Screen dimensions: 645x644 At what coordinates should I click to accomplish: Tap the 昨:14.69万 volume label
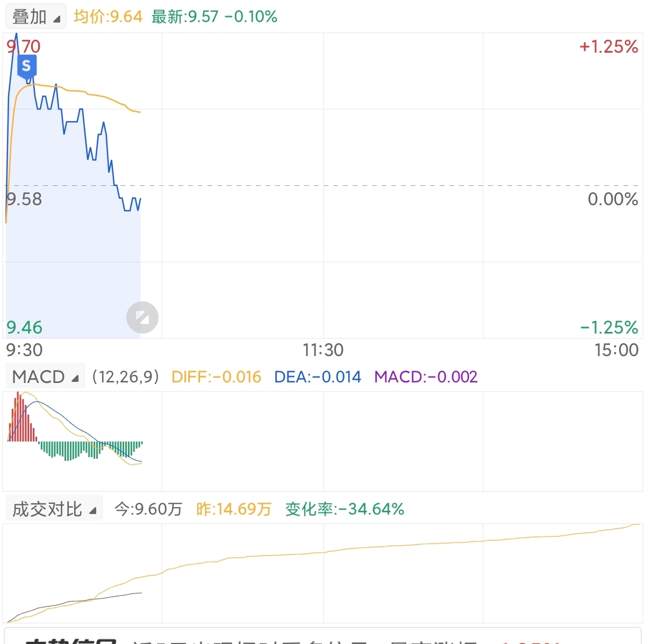click(234, 509)
